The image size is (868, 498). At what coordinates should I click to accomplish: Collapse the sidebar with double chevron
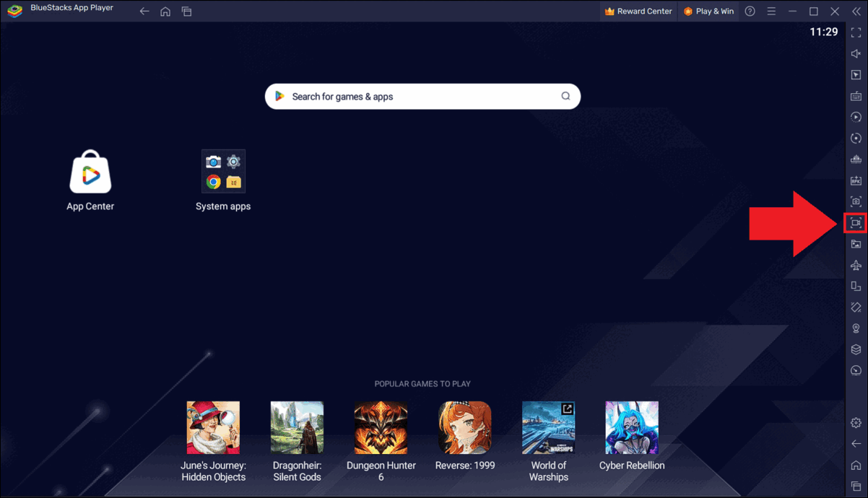click(856, 12)
